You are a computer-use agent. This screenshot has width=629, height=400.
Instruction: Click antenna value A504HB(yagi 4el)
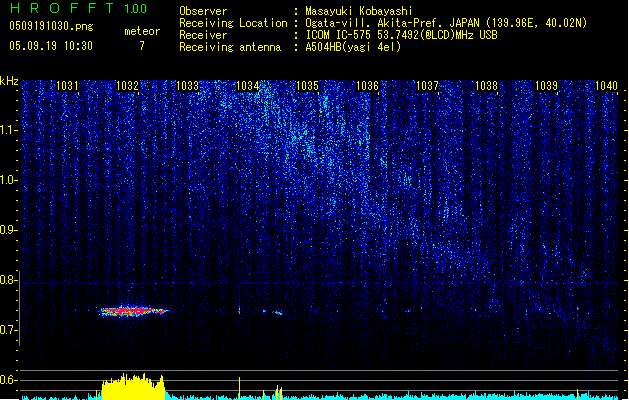pyautogui.click(x=353, y=47)
